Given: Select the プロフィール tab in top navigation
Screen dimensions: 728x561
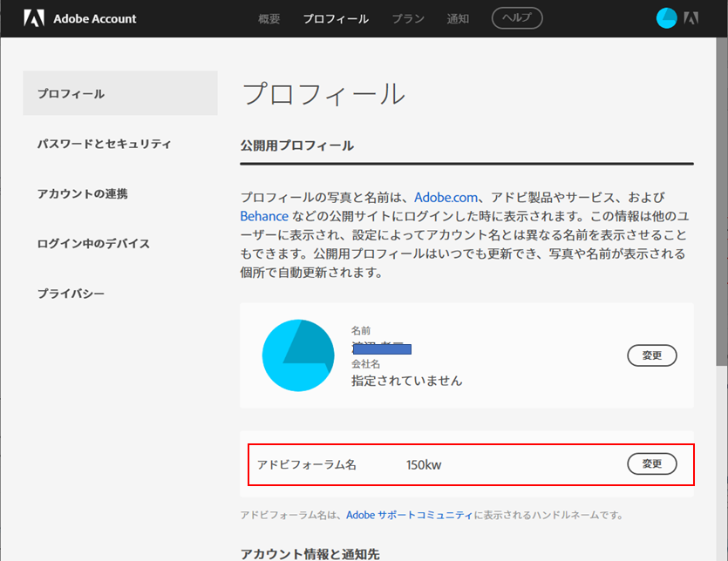Looking at the screenshot, I should (336, 18).
